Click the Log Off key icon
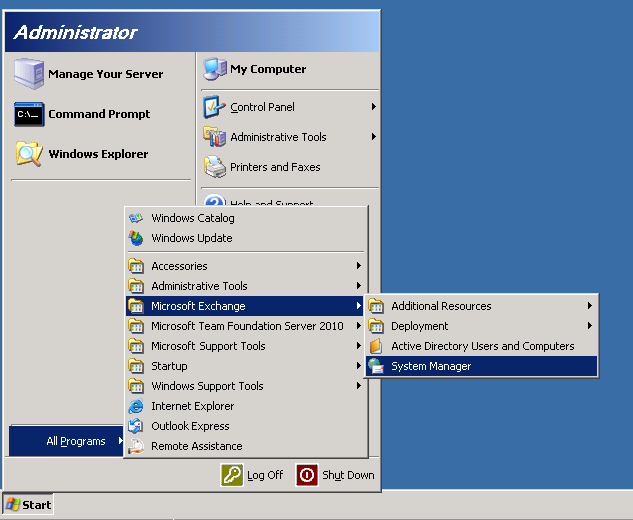 [x=232, y=475]
